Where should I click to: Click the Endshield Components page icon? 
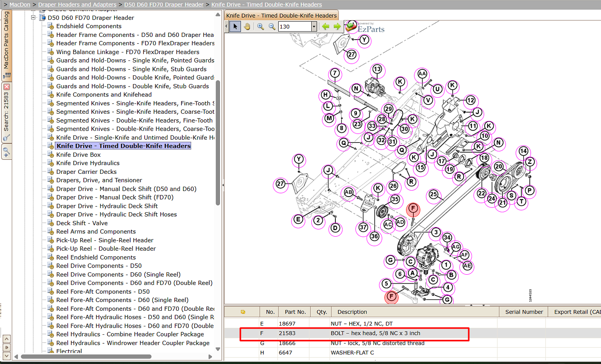click(x=51, y=26)
